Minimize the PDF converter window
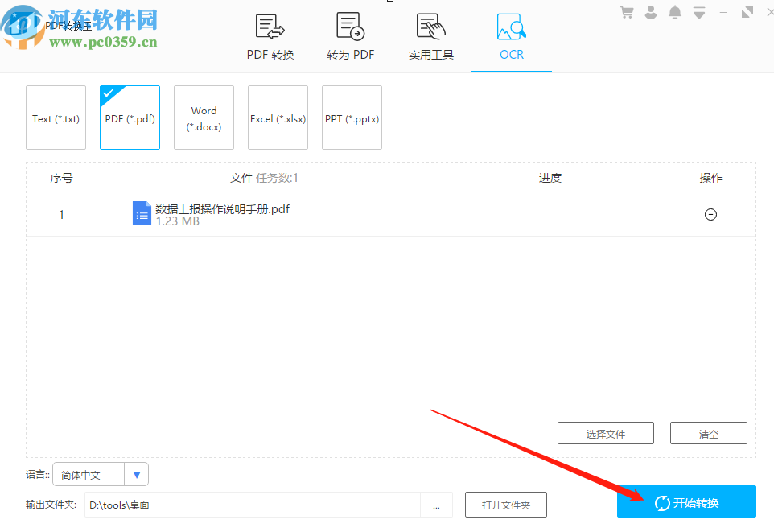Viewport: 774px width, 532px height. (723, 12)
